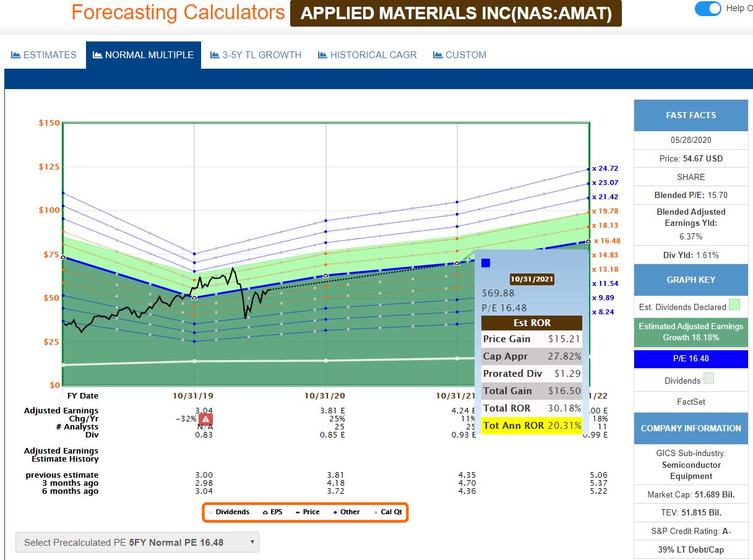Click the 'x 24.72' multiple label

(605, 168)
